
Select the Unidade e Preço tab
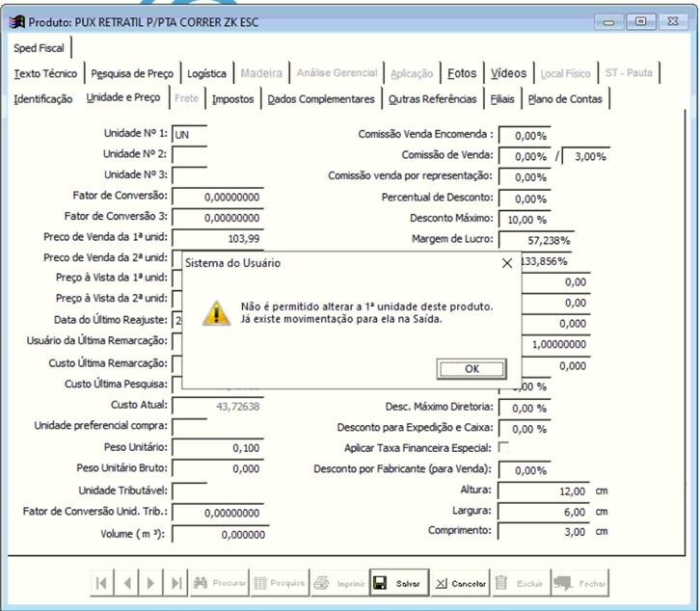pyautogui.click(x=123, y=97)
